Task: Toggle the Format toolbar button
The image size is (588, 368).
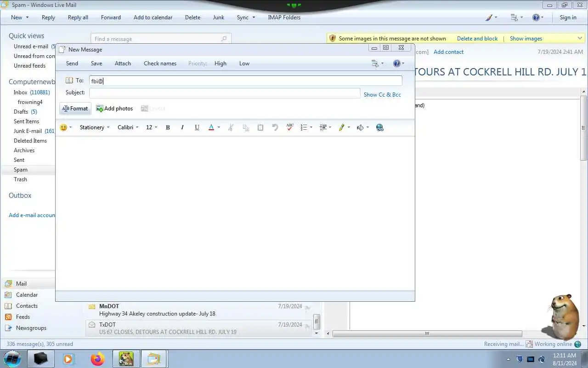Action: [x=75, y=109]
